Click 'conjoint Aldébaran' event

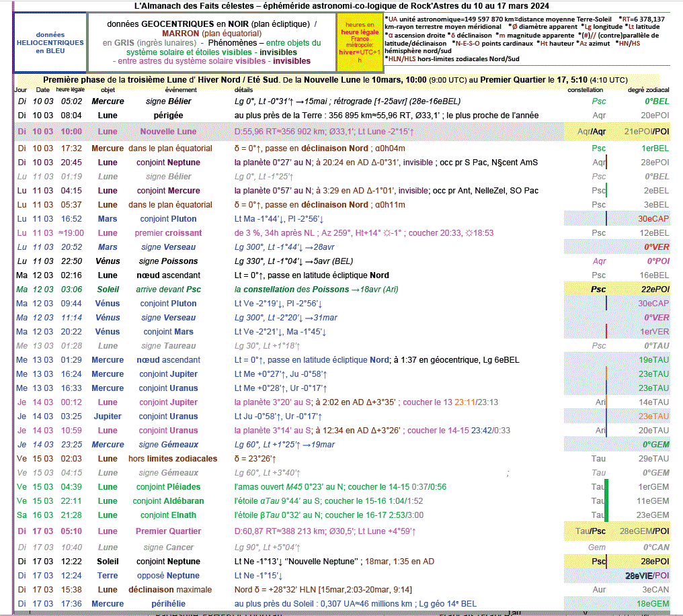(168, 501)
